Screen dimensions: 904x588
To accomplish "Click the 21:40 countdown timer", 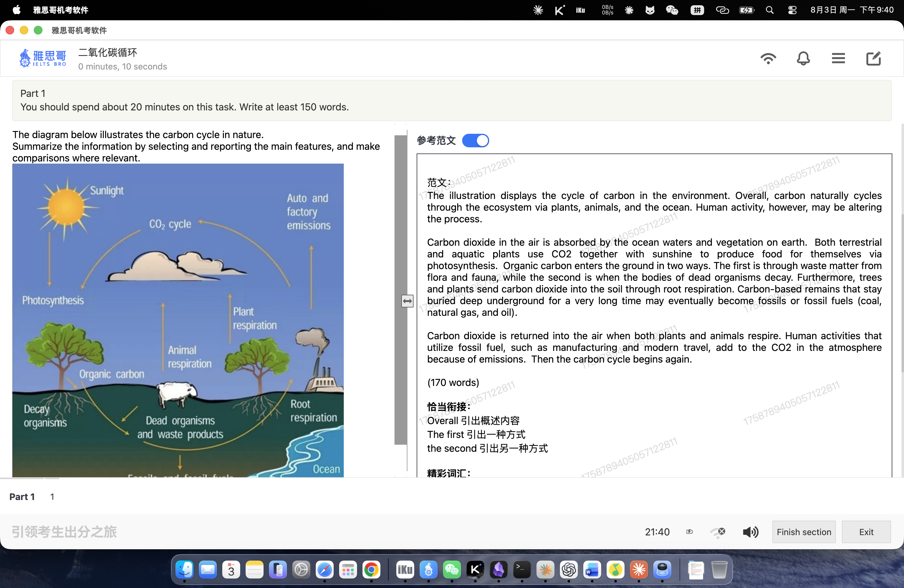I will tap(657, 532).
